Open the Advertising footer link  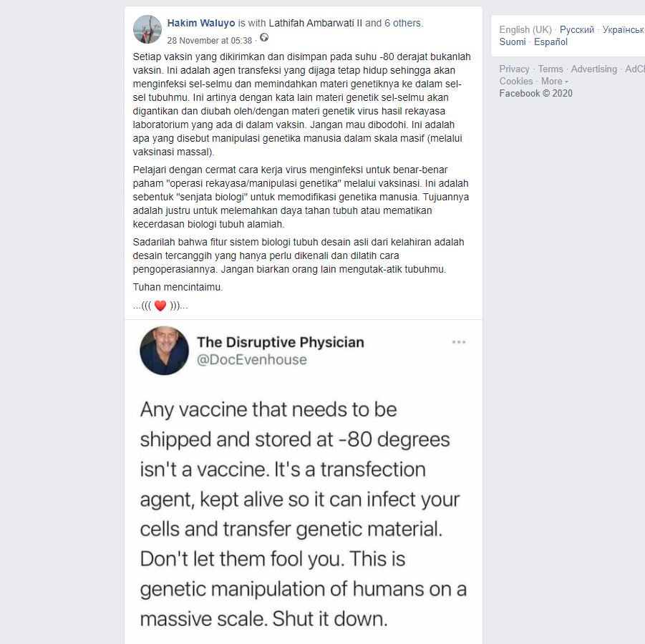tap(593, 69)
